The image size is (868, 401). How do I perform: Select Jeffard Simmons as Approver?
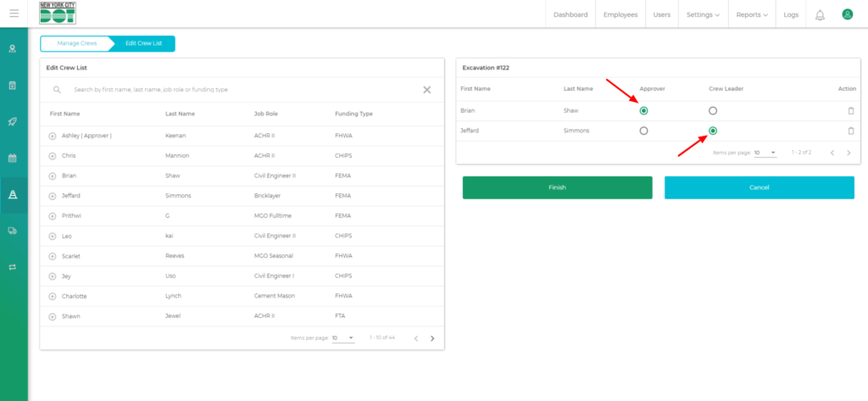tap(644, 131)
